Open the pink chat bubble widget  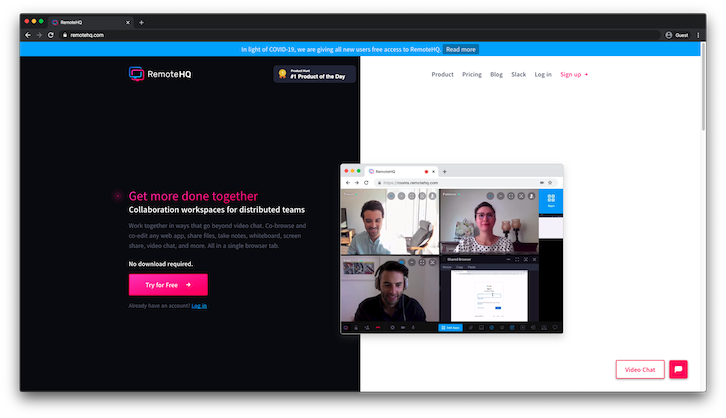click(678, 369)
